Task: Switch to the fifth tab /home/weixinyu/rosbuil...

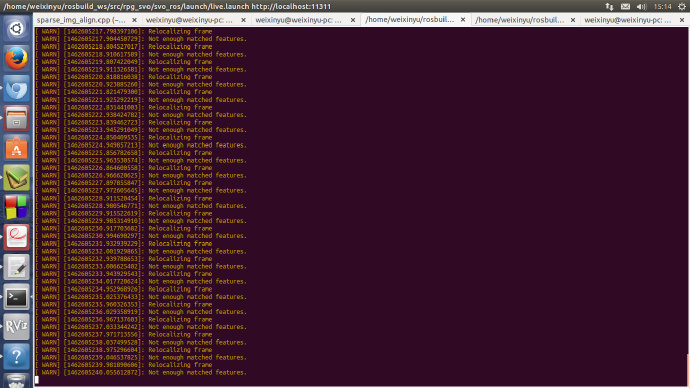Action: click(x=520, y=20)
